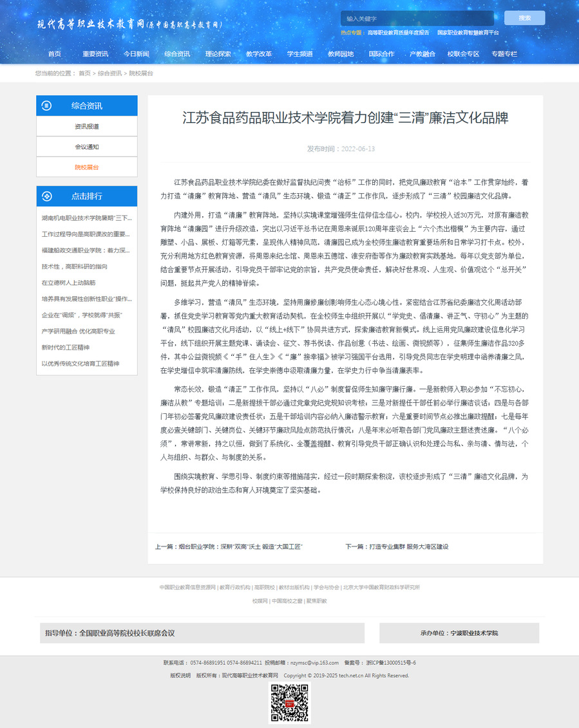
Task: Switch to the 资讯报道 sidebar tab
Action: tap(87, 127)
